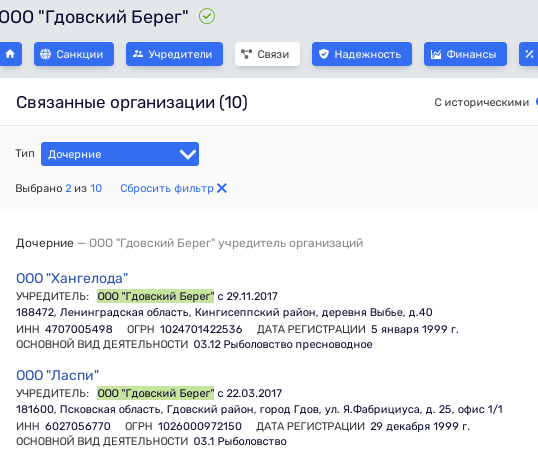Click the network icon on Связи tab
Viewport: 538px width, 466px height.
coord(246,54)
